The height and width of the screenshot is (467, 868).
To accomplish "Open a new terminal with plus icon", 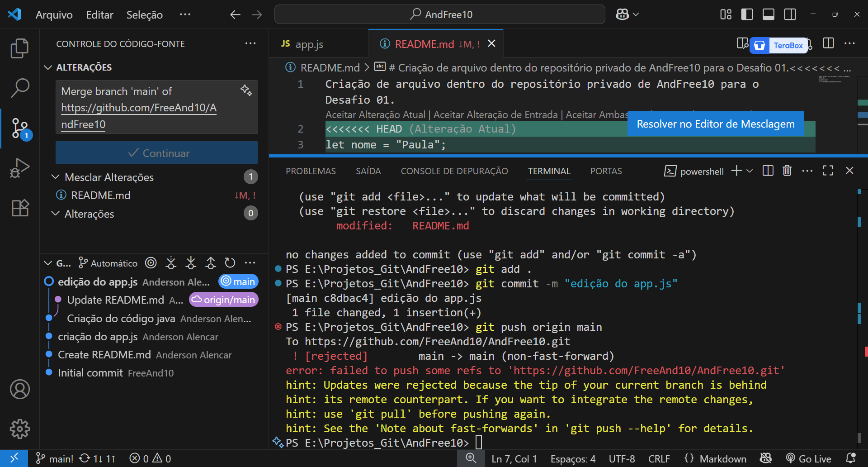I will (737, 171).
